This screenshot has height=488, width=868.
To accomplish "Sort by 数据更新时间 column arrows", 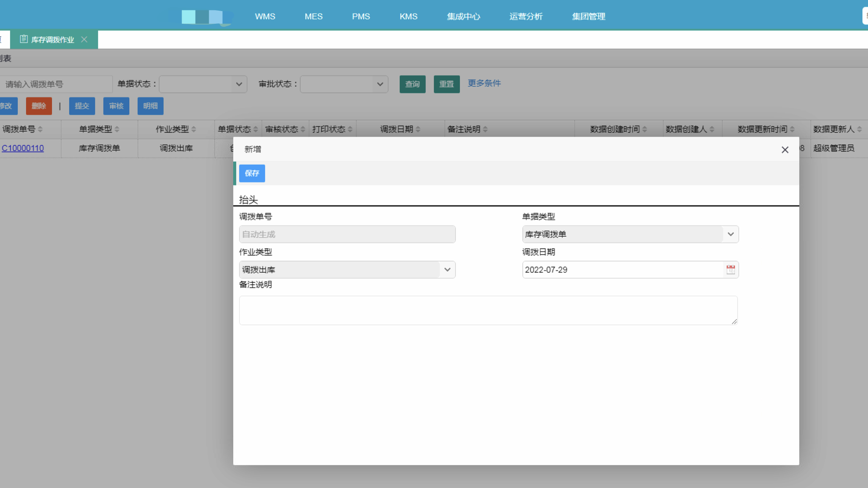I will click(792, 129).
